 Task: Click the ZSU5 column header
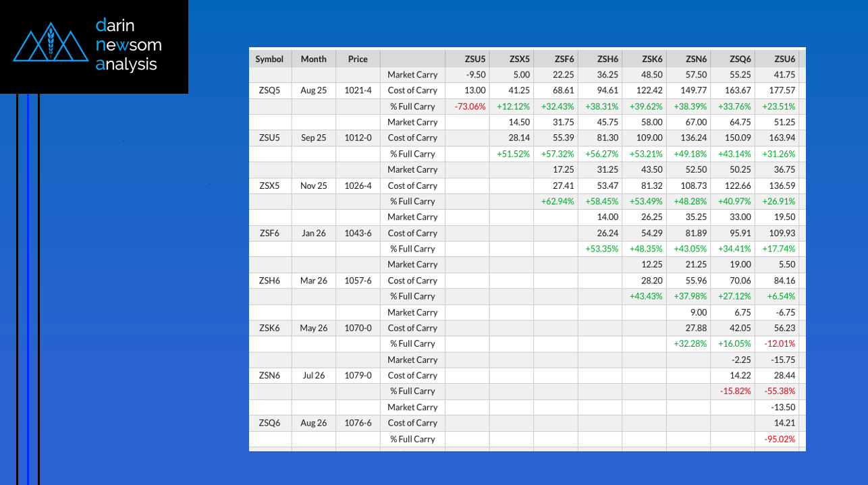coord(474,59)
